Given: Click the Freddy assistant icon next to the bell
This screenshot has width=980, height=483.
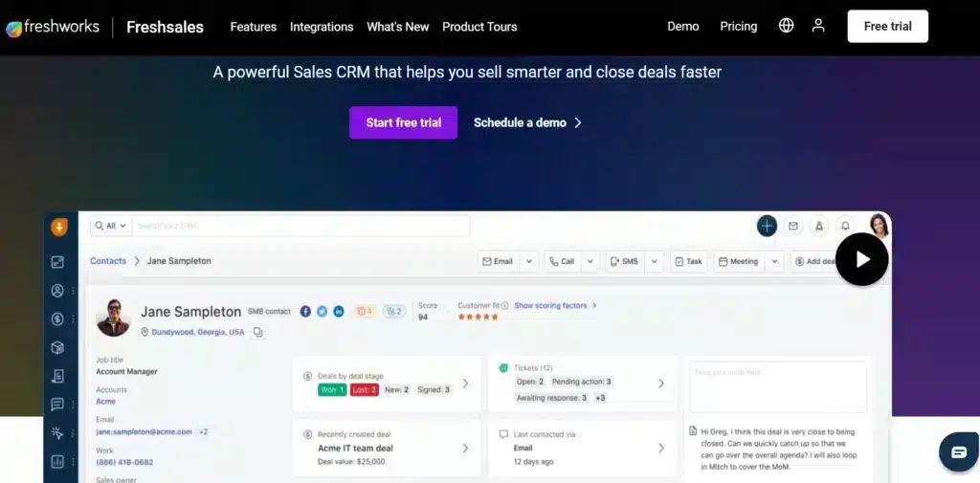Looking at the screenshot, I should tap(819, 226).
